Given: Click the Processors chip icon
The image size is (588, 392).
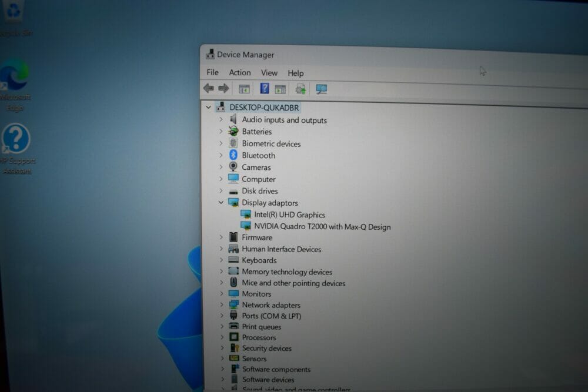Looking at the screenshot, I should [234, 337].
